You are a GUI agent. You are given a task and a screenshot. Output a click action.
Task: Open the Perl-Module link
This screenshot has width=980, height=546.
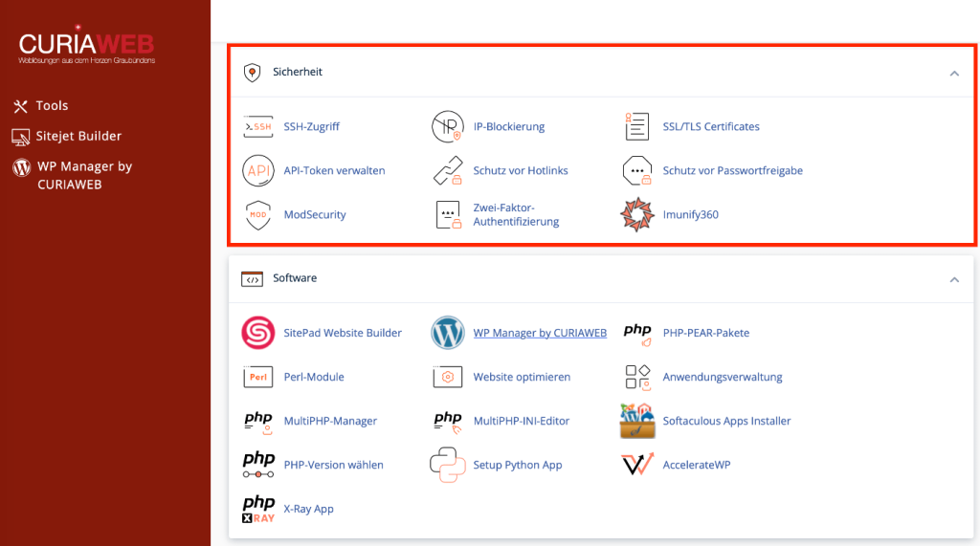pos(314,378)
